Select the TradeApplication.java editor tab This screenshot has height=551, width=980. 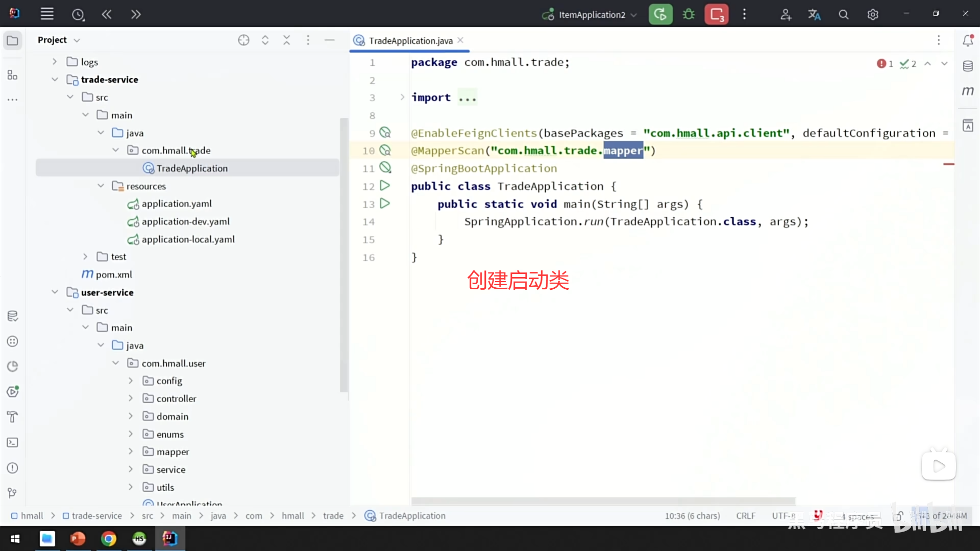[x=410, y=41]
